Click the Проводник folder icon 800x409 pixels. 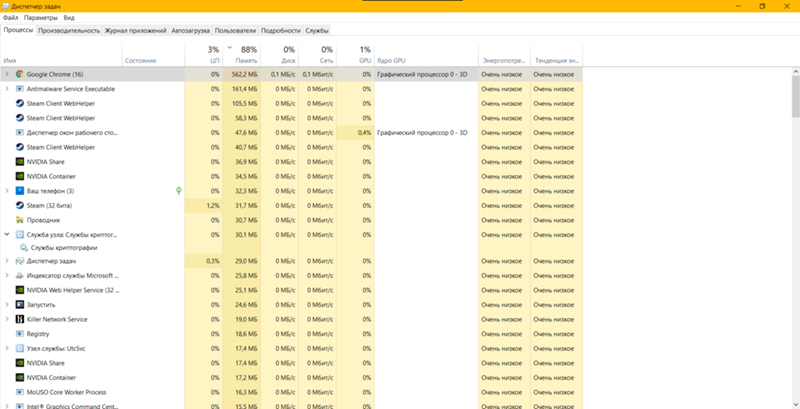pyautogui.click(x=19, y=220)
